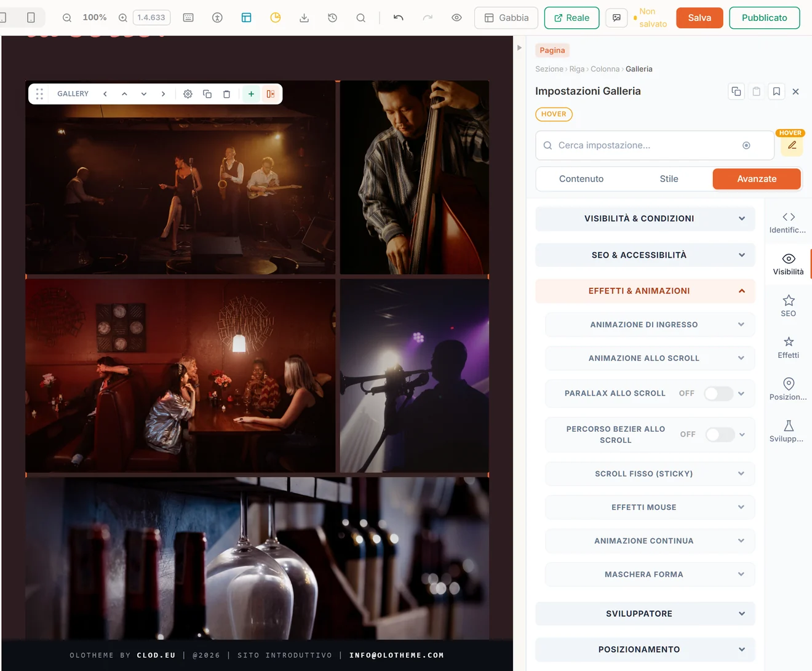Open the keyboard shortcuts icon
The width and height of the screenshot is (812, 671).
pos(188,18)
